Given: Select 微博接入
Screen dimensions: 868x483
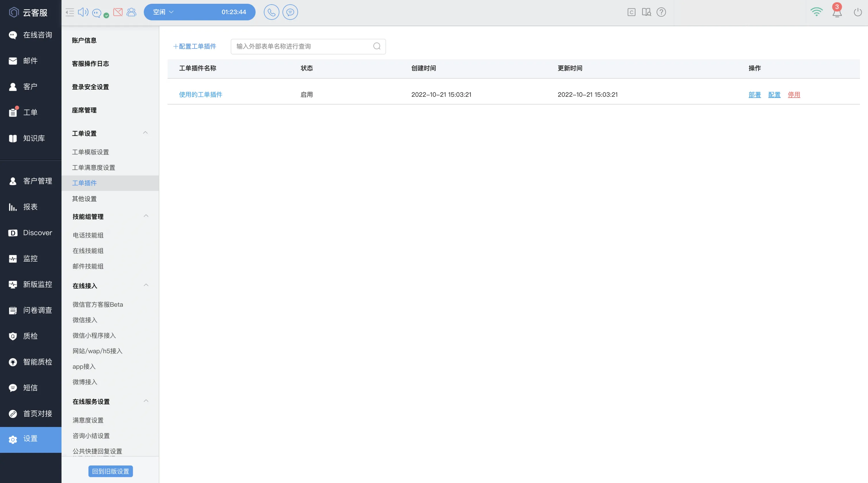Looking at the screenshot, I should (85, 382).
